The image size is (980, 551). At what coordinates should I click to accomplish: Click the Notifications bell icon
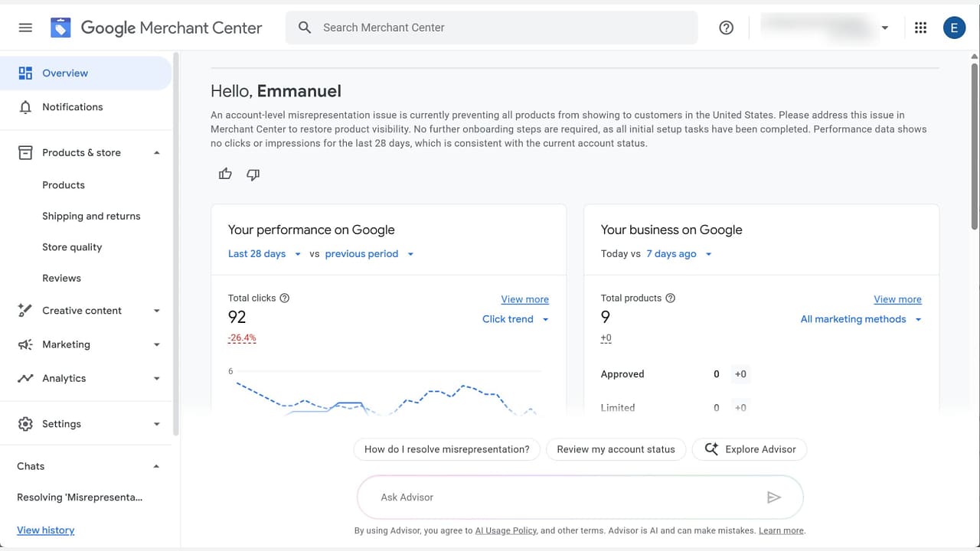25,107
